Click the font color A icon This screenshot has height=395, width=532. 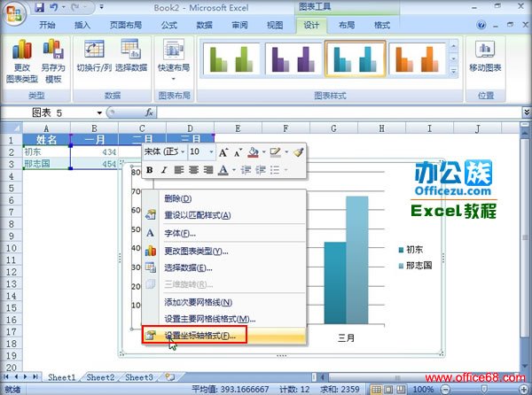pyautogui.click(x=223, y=170)
